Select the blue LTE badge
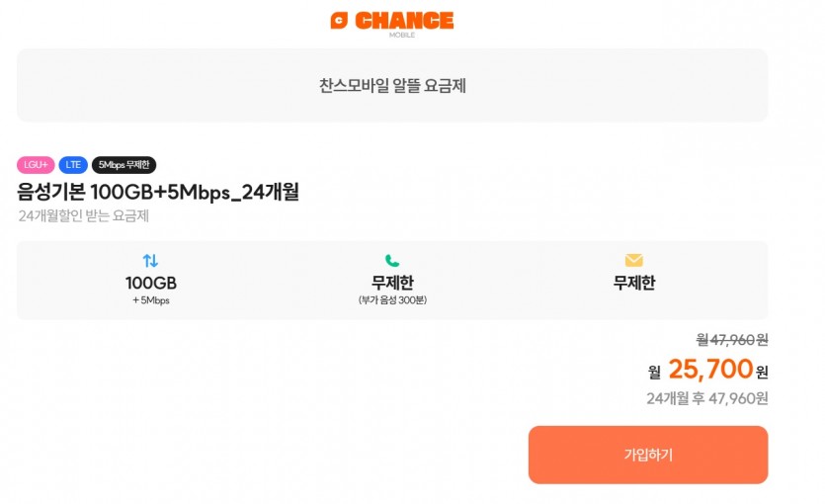The width and height of the screenshot is (825, 504). [73, 165]
